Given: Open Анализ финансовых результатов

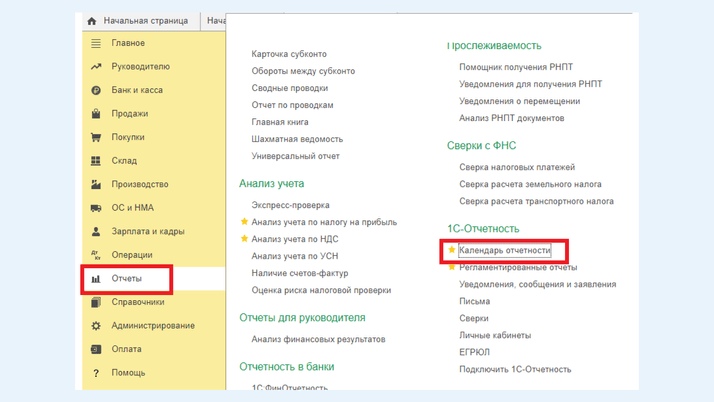Looking at the screenshot, I should pyautogui.click(x=318, y=339).
